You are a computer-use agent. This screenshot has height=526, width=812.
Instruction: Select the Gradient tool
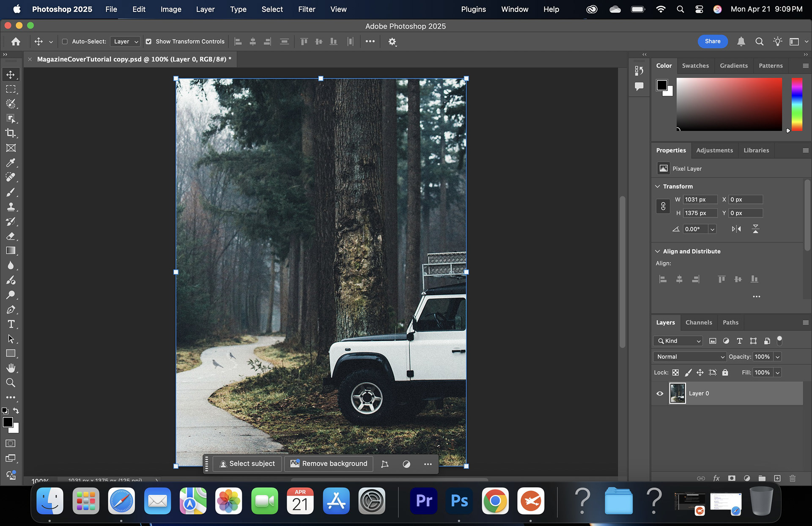click(x=11, y=251)
